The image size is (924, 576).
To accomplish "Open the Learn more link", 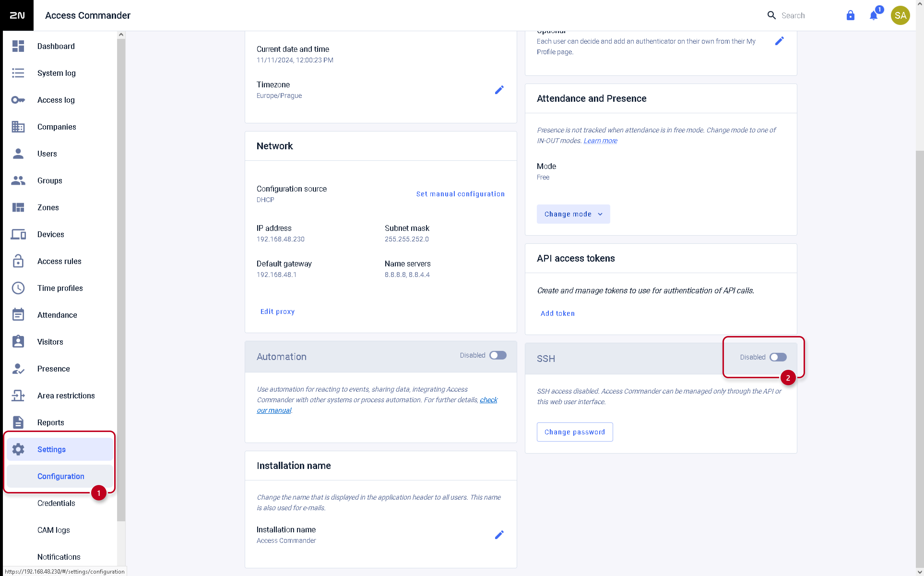I will [x=600, y=141].
